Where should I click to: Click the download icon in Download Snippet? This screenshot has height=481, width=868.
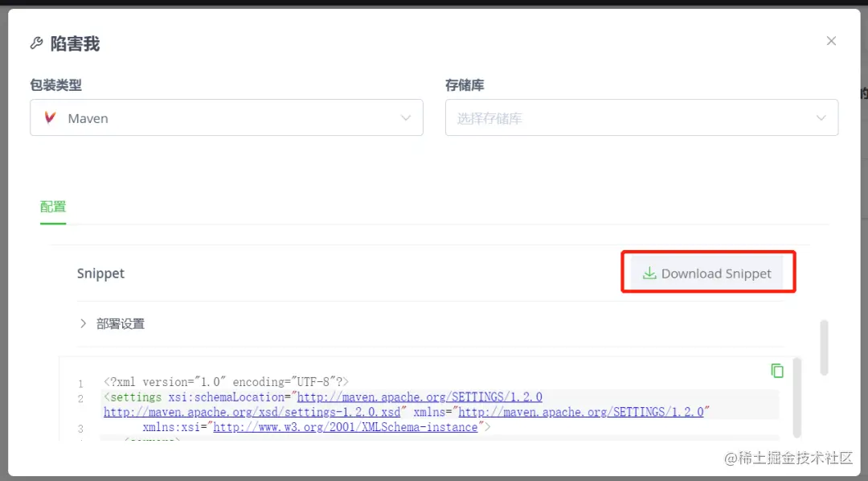[x=649, y=273]
